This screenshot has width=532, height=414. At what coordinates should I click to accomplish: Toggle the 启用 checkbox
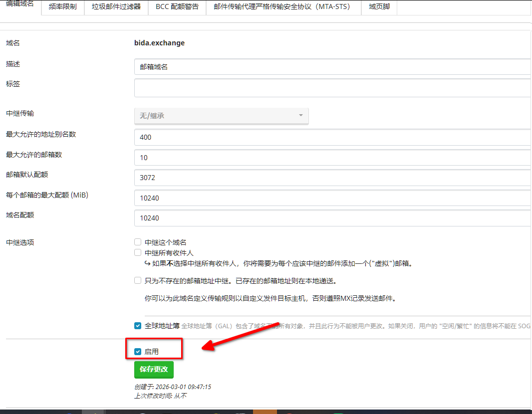pyautogui.click(x=138, y=352)
